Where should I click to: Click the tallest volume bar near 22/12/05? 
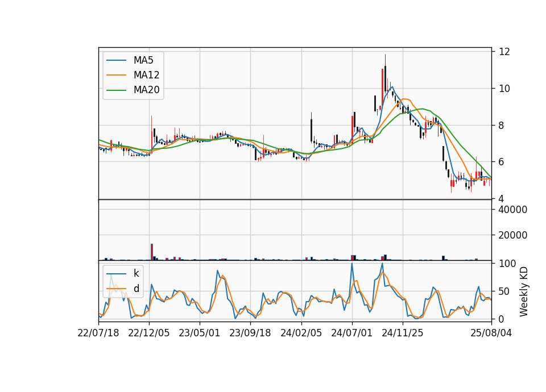click(152, 252)
